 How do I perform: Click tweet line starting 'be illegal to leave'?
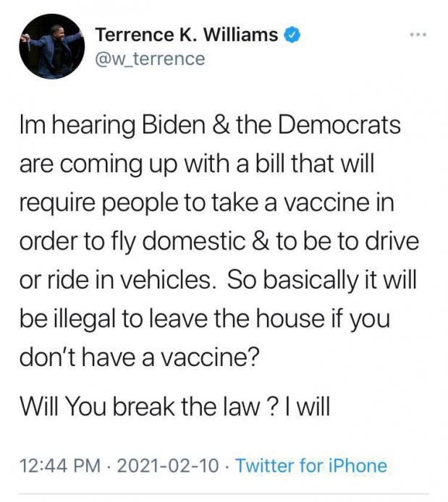point(205,319)
